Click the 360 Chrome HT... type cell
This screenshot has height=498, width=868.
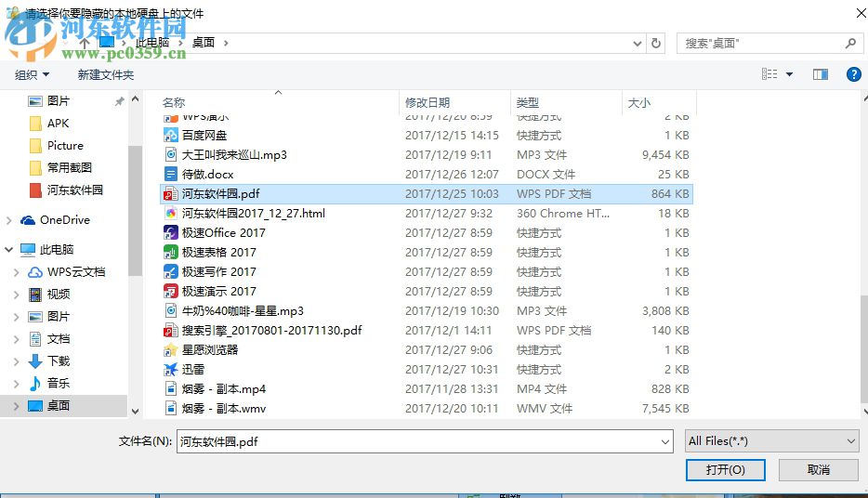[563, 214]
